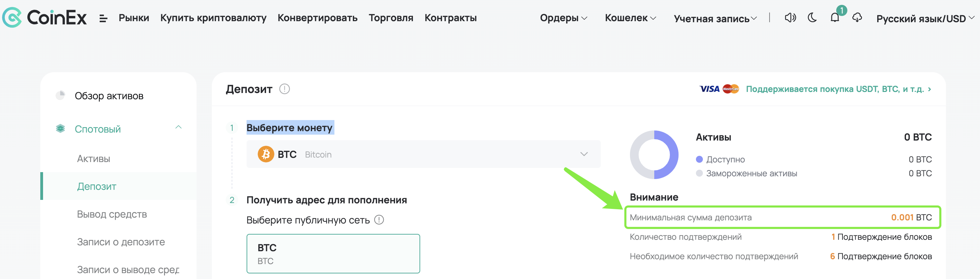980x279 pixels.
Task: Expand the Ордеры dropdown menu
Action: [x=563, y=18]
